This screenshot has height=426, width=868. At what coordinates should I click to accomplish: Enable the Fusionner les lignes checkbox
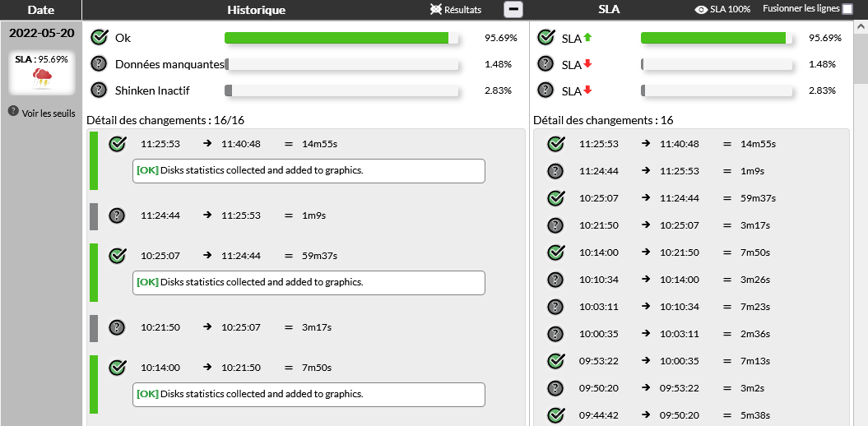pyautogui.click(x=847, y=10)
